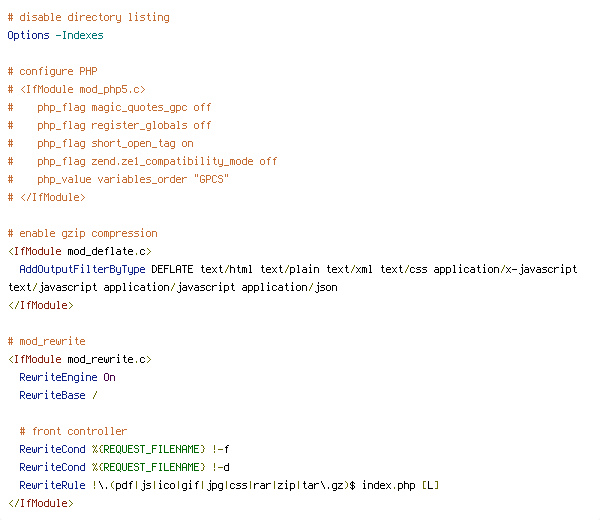Screen dimensions: 600x520
Task: Click the variables_order "GPCS" line
Action: [x=118, y=179]
